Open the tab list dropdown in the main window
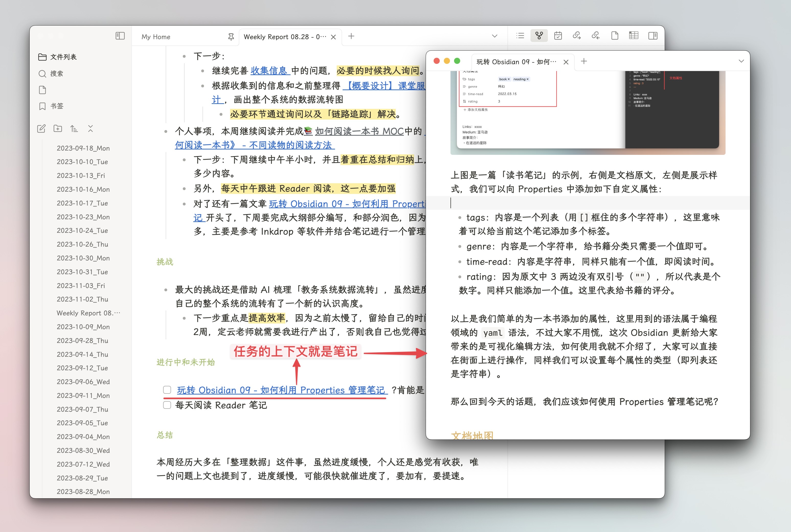 pyautogui.click(x=495, y=36)
